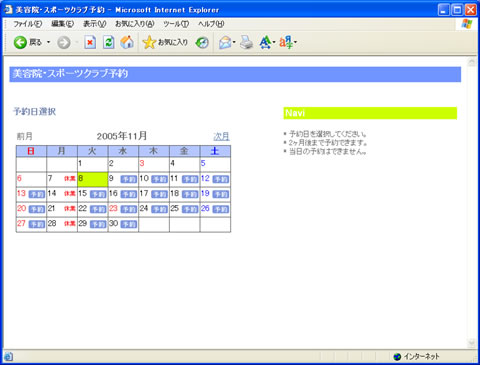Select 予約 for day 26
Viewport: 480px width, 365px height.
pos(221,209)
